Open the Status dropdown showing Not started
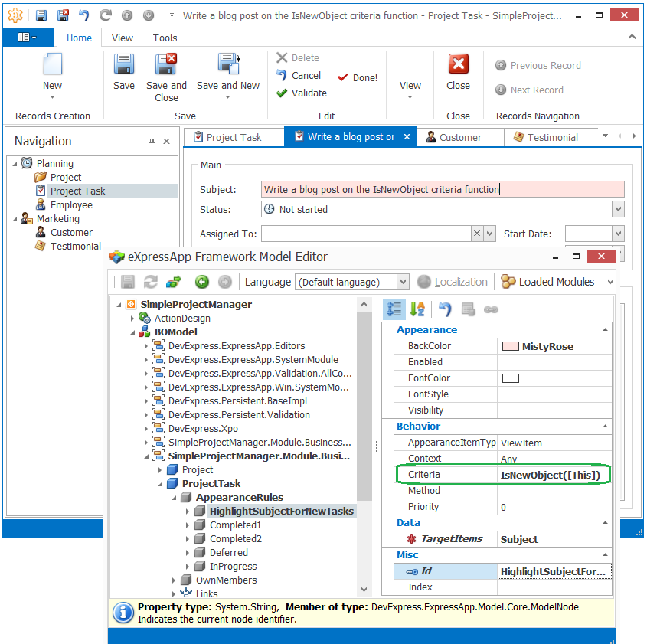647x644 pixels. tap(623, 209)
